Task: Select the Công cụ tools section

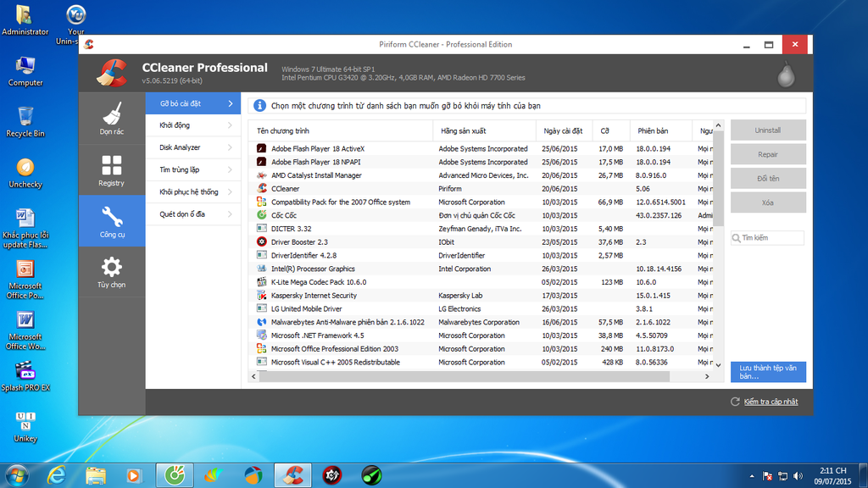Action: (x=111, y=221)
